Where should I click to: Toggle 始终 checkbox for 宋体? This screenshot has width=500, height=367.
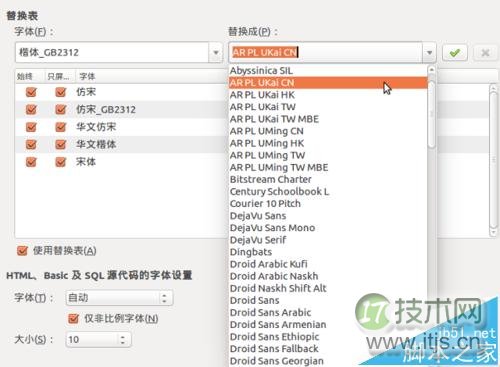coord(31,162)
